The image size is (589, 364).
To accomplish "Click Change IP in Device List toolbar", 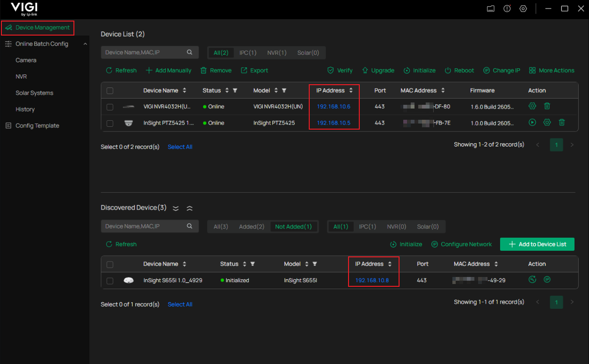I will click(502, 70).
